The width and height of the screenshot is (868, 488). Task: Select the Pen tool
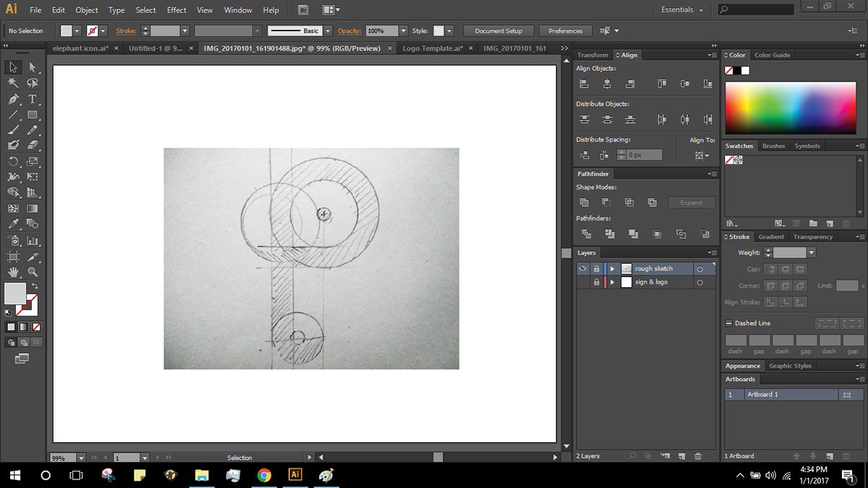13,99
